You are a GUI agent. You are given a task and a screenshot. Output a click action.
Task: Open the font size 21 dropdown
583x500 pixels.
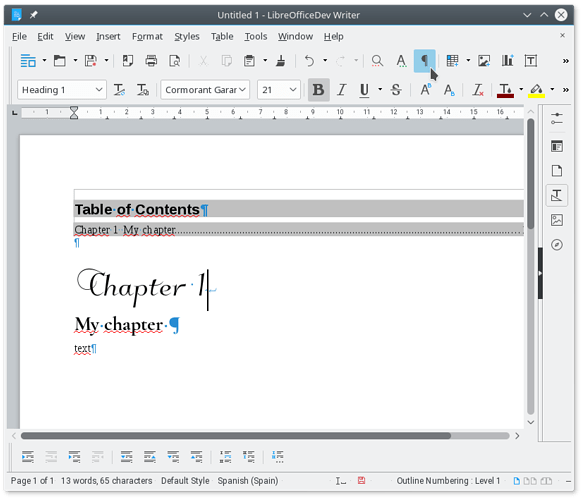coord(293,90)
